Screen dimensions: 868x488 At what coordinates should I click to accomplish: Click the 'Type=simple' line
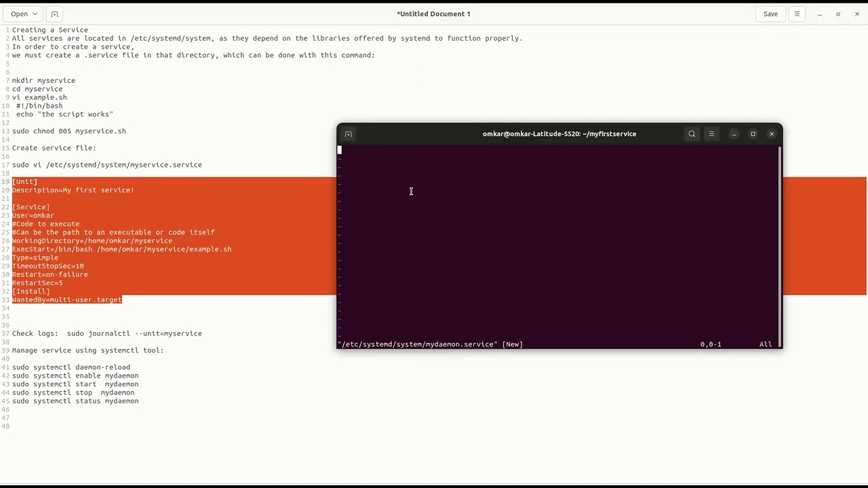pyautogui.click(x=35, y=258)
